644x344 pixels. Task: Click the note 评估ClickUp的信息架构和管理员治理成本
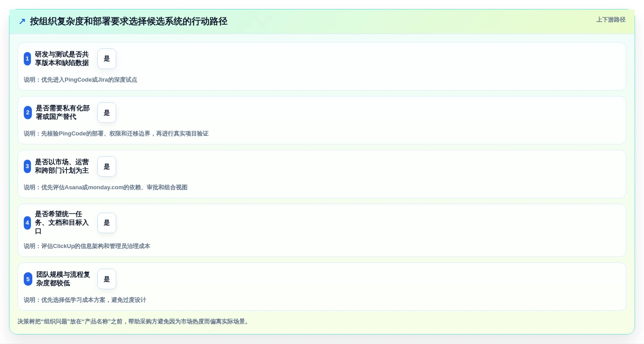click(x=87, y=246)
